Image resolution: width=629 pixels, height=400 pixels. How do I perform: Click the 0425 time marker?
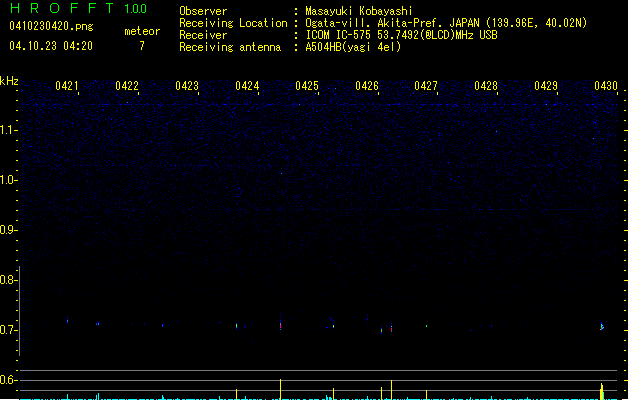[x=307, y=86]
